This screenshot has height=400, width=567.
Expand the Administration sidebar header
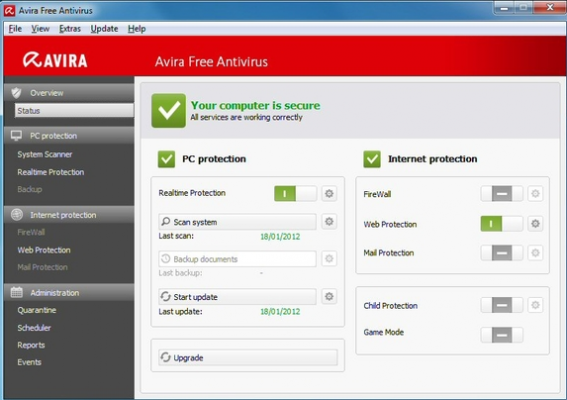[x=69, y=293]
